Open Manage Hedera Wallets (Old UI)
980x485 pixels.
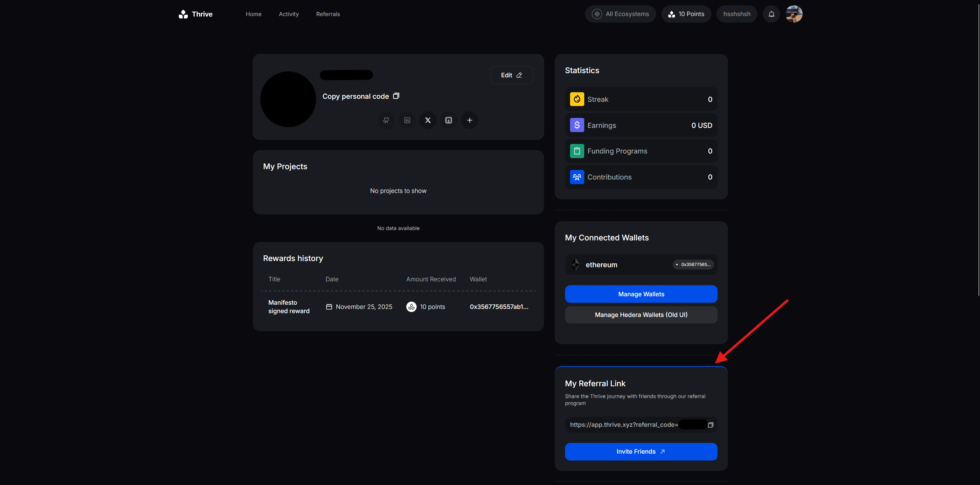click(641, 315)
